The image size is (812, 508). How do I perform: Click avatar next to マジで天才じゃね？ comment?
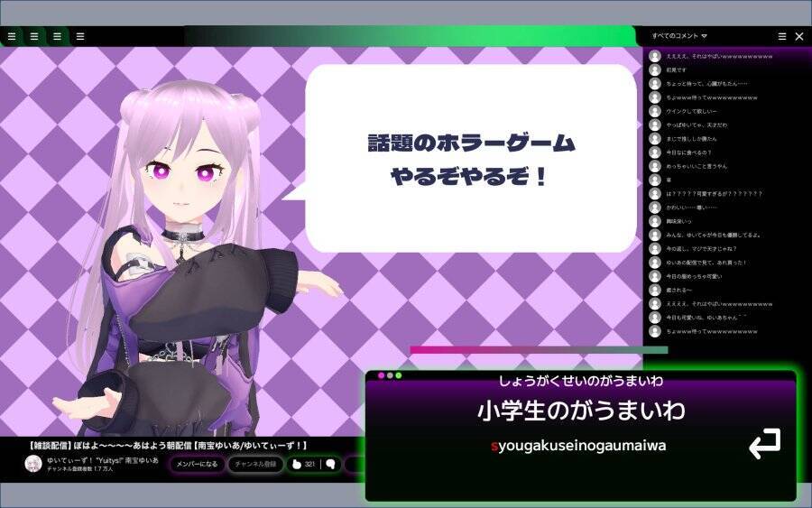[x=655, y=248]
